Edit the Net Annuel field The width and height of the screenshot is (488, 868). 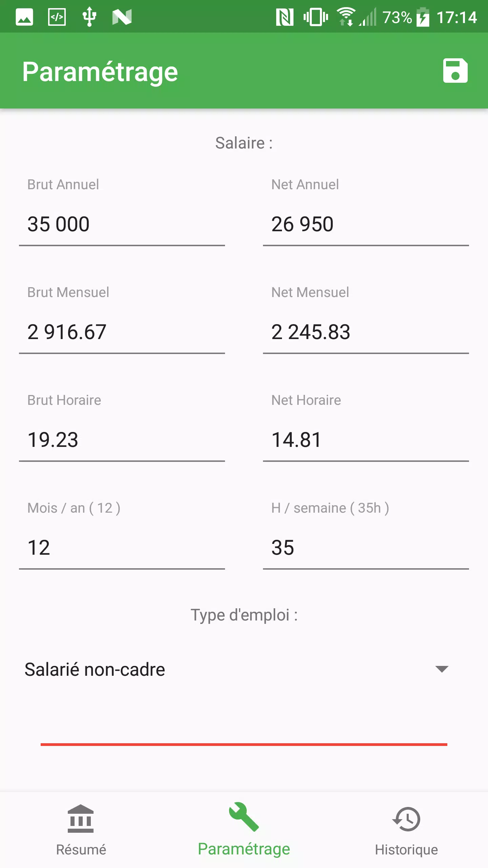click(x=366, y=224)
